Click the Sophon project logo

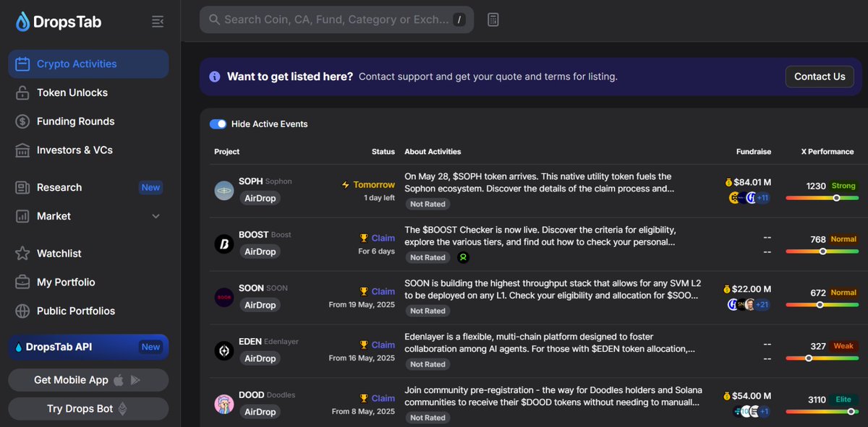pyautogui.click(x=224, y=191)
